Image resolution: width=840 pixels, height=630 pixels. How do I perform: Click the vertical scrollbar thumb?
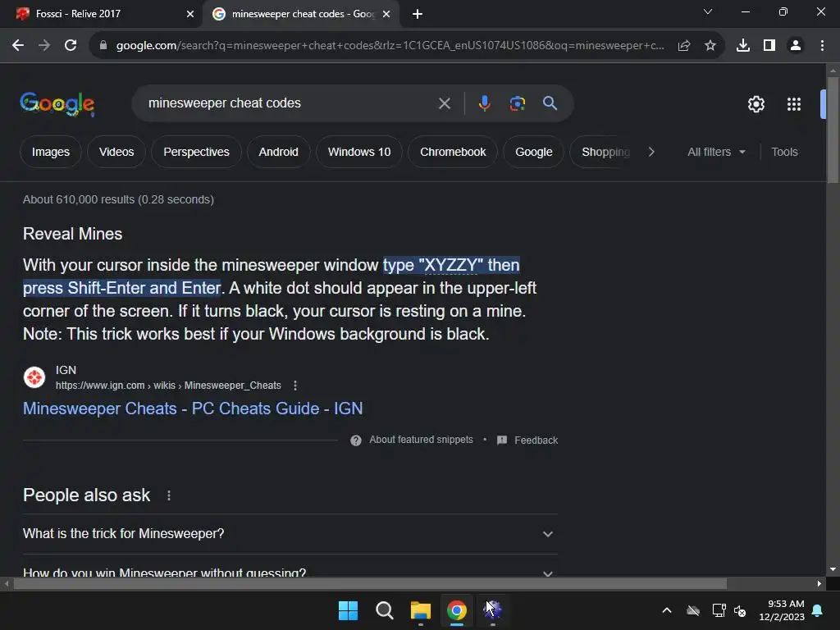point(833,129)
